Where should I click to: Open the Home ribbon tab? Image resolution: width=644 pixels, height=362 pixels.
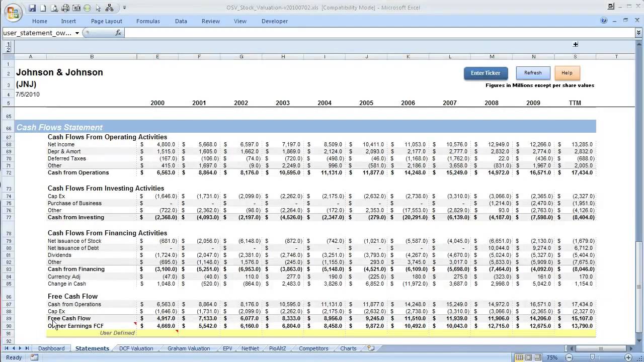tap(40, 21)
